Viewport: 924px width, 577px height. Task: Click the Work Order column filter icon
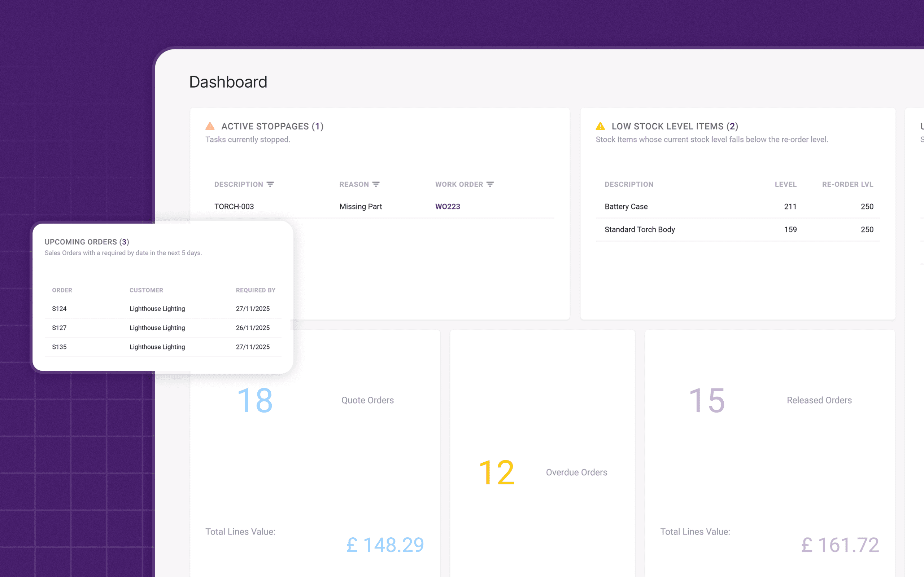(490, 184)
